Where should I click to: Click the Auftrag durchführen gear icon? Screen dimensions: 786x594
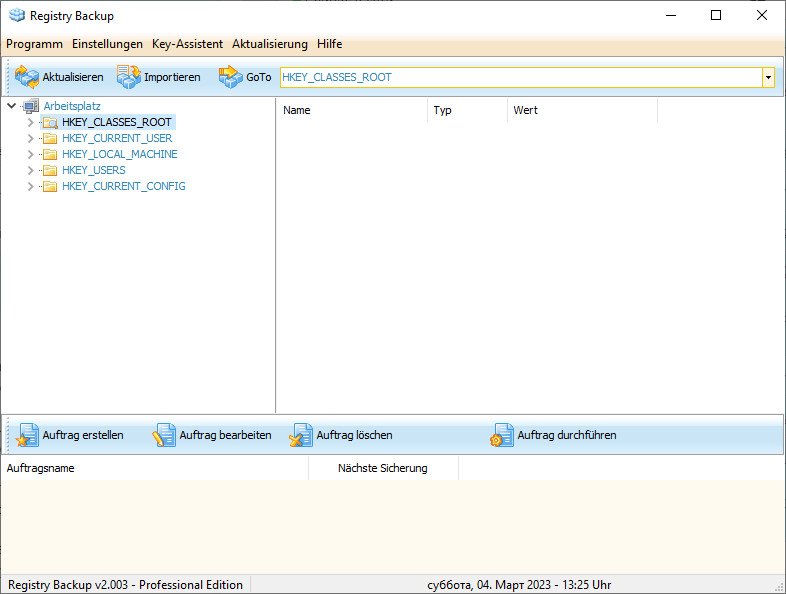point(502,435)
